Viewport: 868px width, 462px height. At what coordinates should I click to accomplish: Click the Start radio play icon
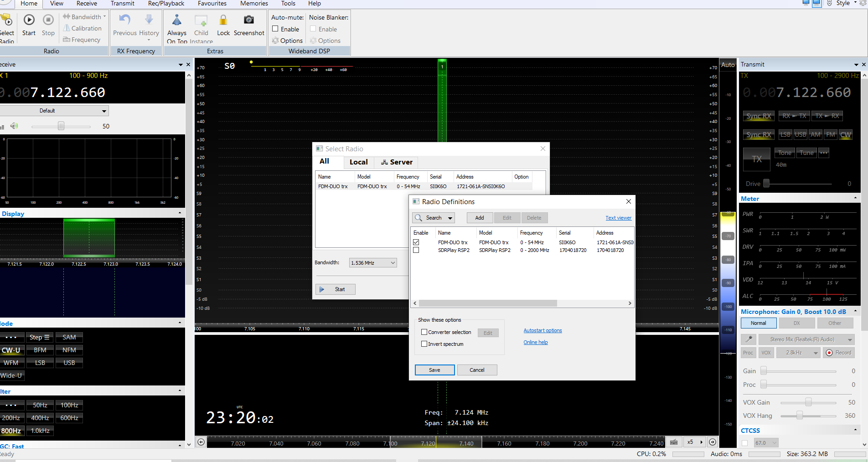click(x=29, y=20)
